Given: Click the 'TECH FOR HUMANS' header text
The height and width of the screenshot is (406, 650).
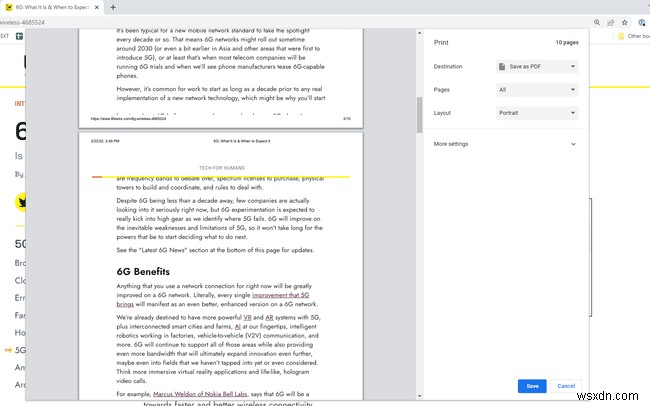Looking at the screenshot, I should 221,168.
